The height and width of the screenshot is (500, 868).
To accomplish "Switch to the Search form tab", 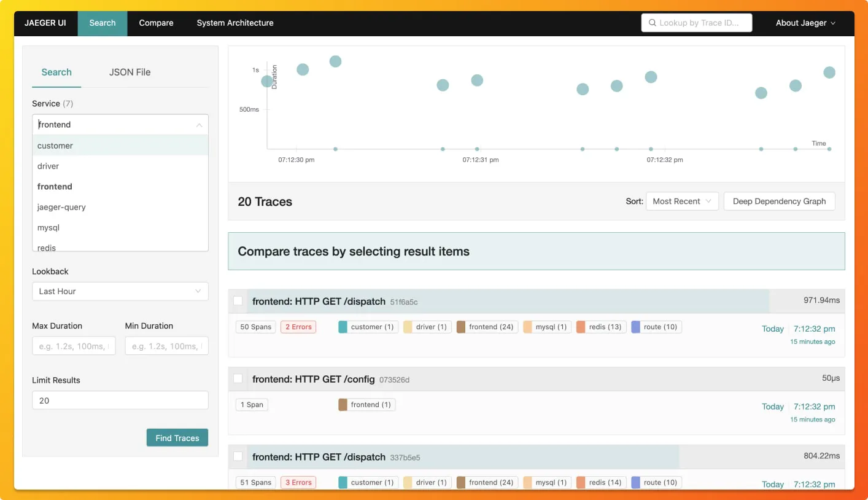I will [56, 72].
